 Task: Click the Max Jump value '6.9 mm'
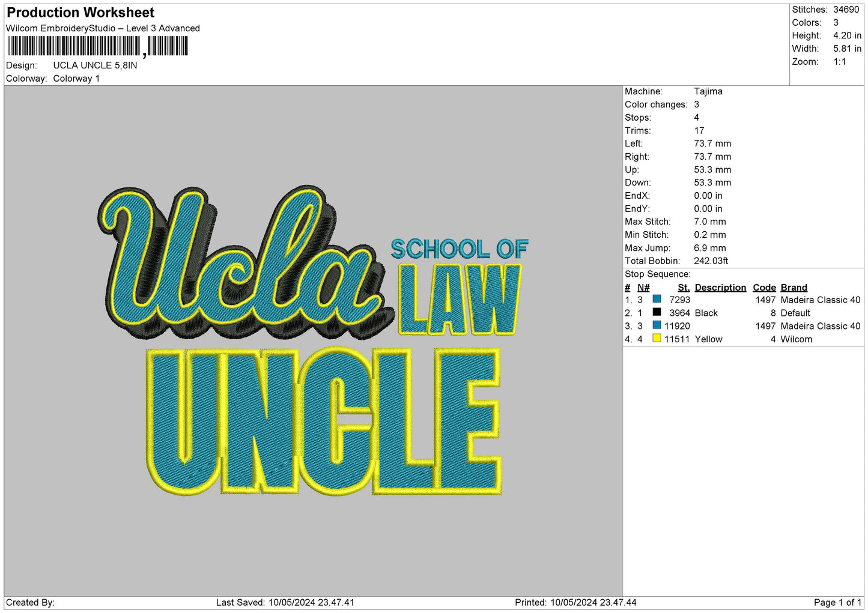[x=710, y=248]
